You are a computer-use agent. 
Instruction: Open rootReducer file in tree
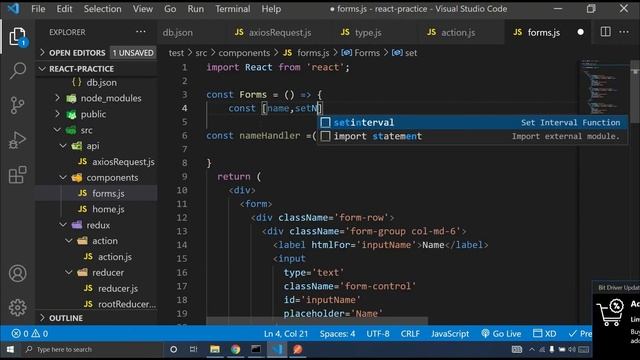point(127,304)
